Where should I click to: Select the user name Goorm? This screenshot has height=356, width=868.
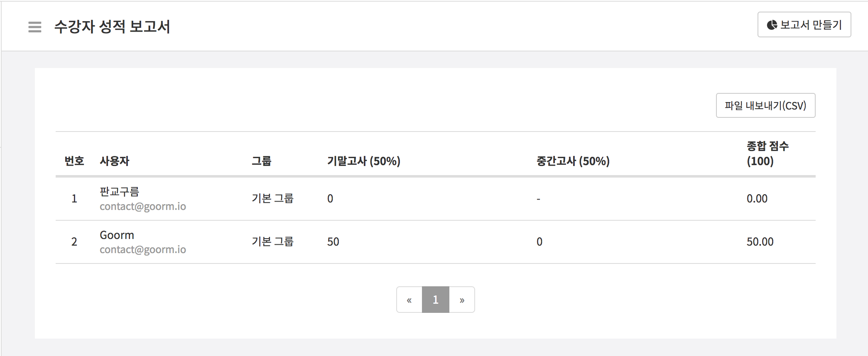pyautogui.click(x=117, y=235)
